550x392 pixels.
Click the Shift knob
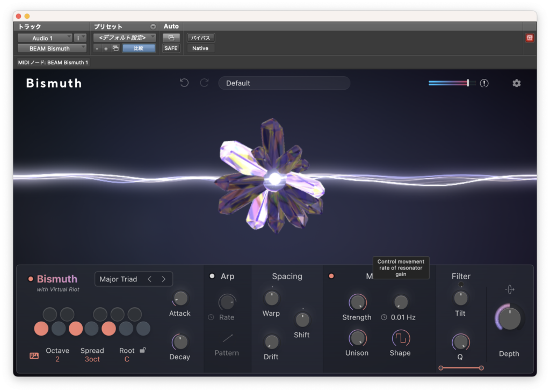click(302, 320)
